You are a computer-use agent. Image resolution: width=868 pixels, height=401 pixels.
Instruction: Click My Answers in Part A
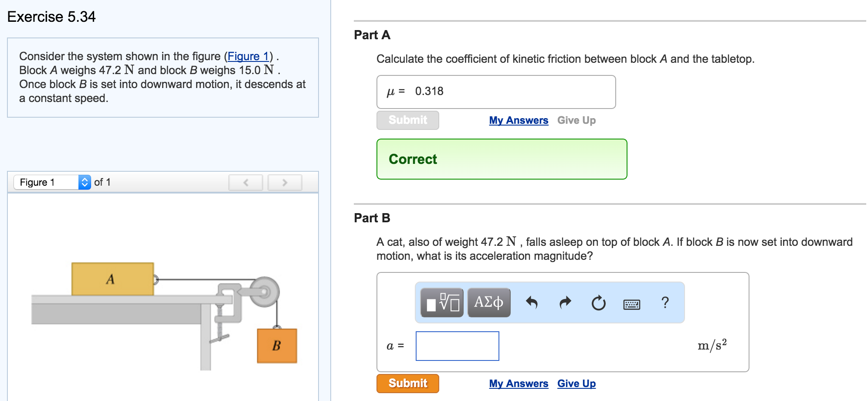click(x=518, y=120)
